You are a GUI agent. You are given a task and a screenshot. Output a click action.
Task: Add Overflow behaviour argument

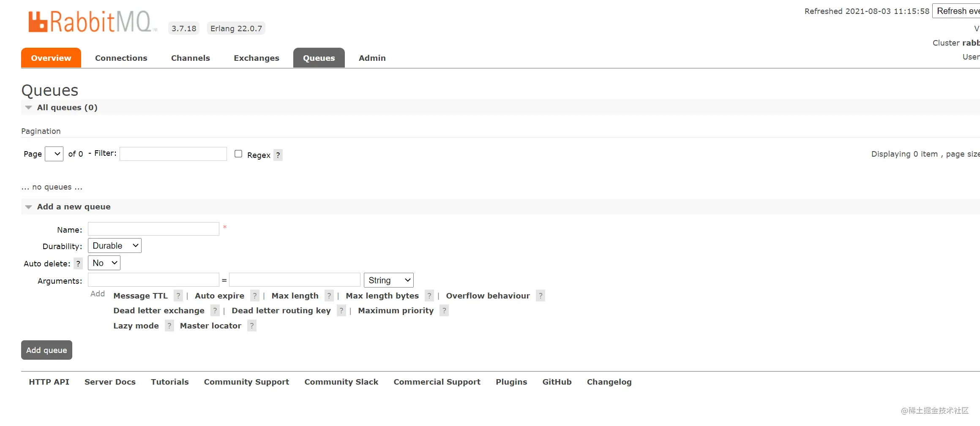click(488, 296)
